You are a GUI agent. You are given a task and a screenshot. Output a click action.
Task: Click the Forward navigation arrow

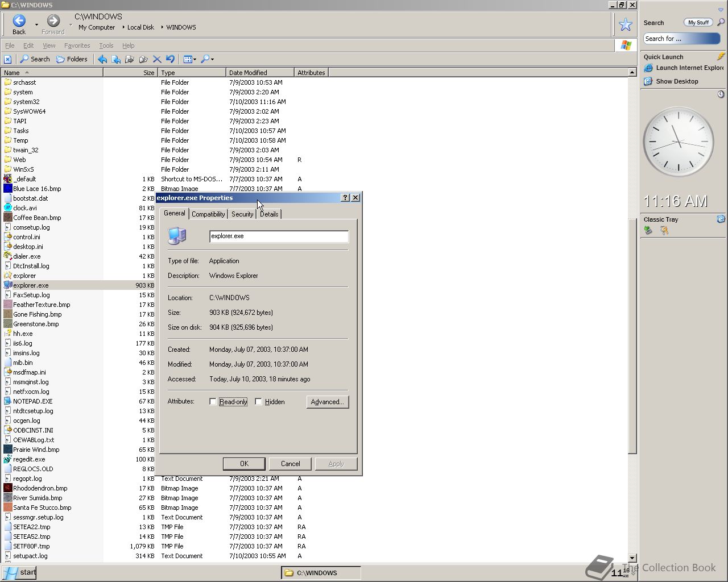click(53, 21)
